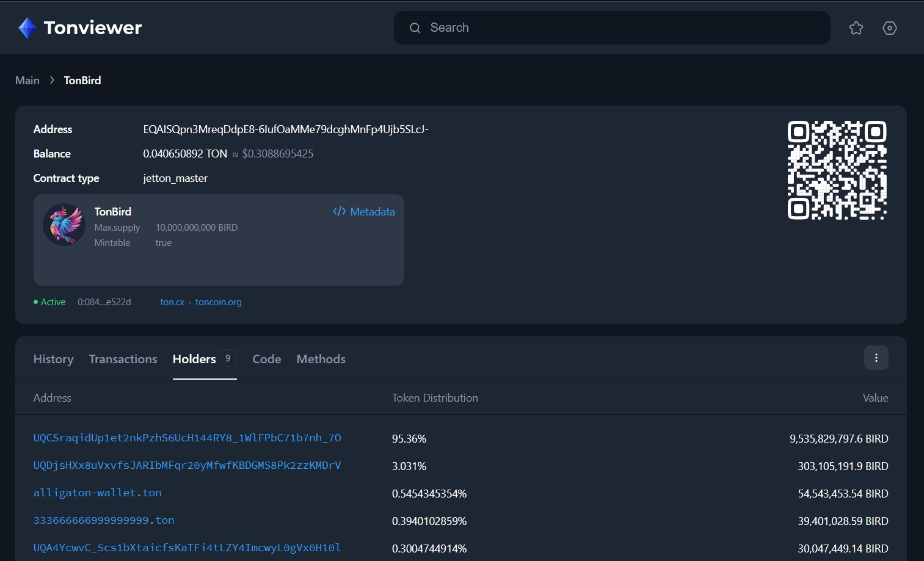This screenshot has height=561, width=924.
Task: Click the jetton_master contract type value
Action: click(x=175, y=178)
